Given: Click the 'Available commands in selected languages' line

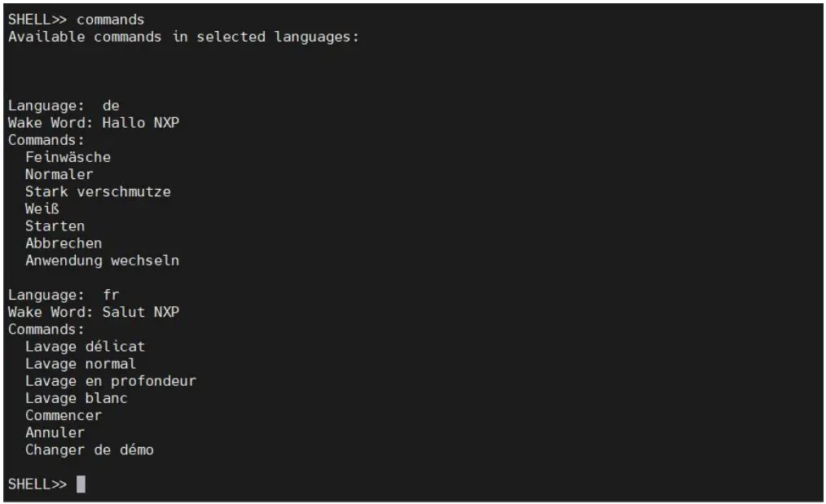Looking at the screenshot, I should point(183,37).
